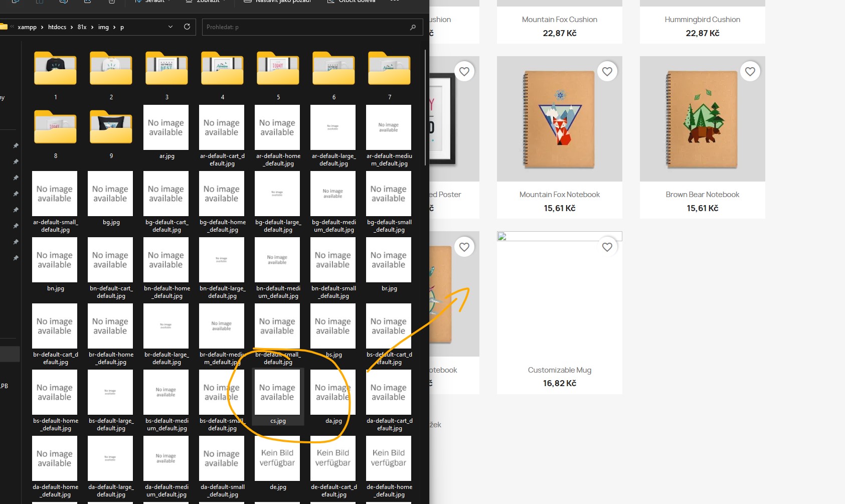
Task: Click the Share icon in the toolbar
Action: tap(88, 2)
